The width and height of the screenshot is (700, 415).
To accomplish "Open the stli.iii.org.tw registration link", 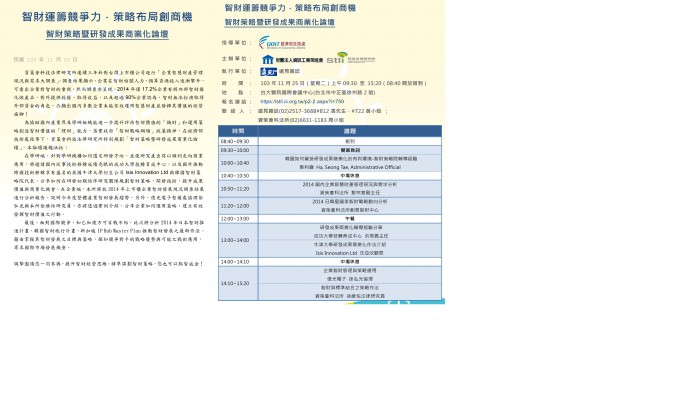I will [302, 102].
